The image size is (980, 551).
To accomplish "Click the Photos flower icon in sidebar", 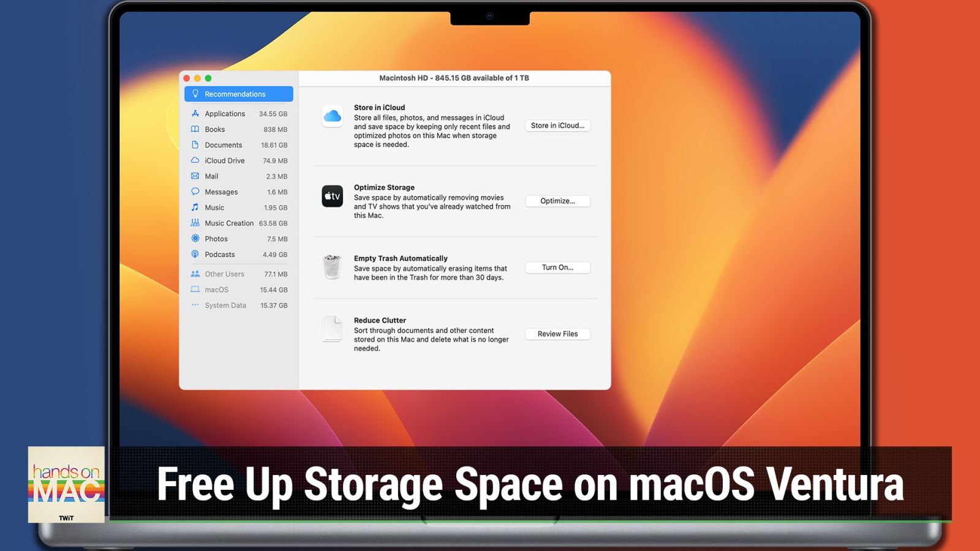I will tap(195, 239).
